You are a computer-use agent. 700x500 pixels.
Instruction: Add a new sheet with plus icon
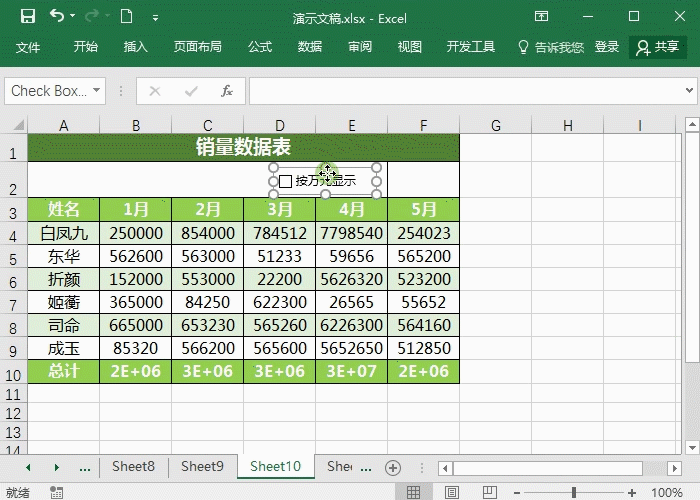click(393, 467)
